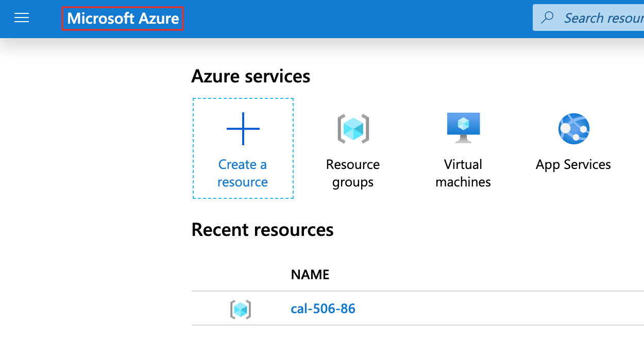Click the resource group icon beside cal-506-86
The height and width of the screenshot is (341, 644).
tap(240, 309)
